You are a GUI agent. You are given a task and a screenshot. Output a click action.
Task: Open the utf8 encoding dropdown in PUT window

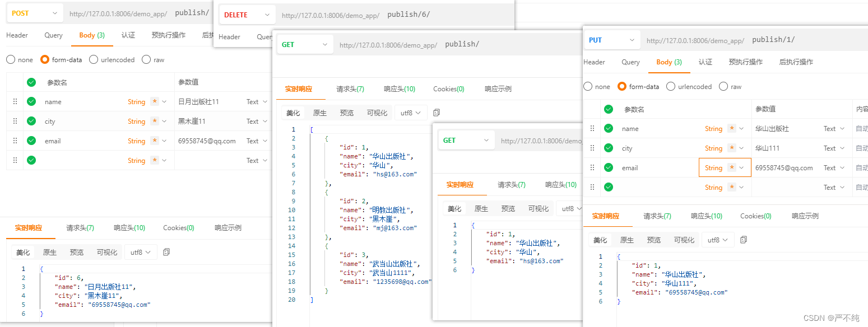[718, 240]
